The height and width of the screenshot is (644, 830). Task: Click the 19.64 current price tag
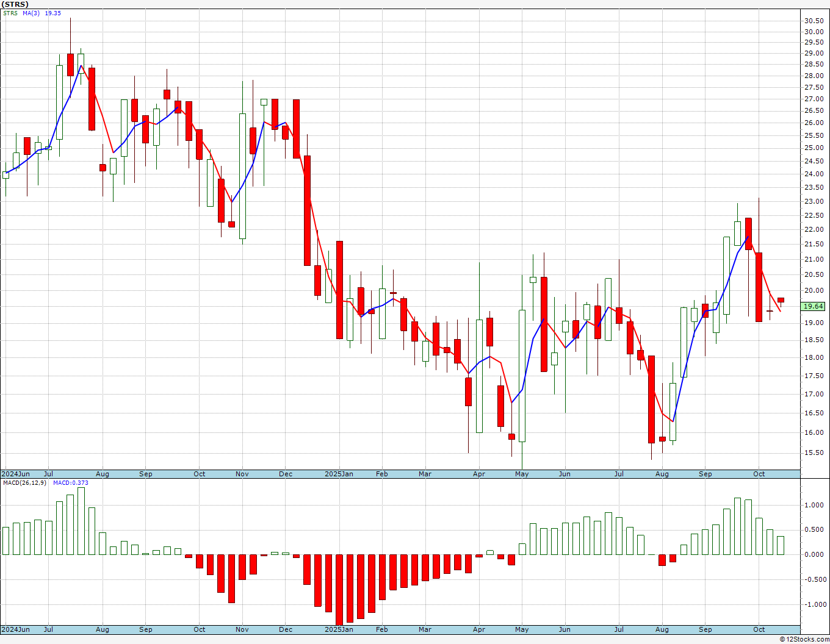pos(813,307)
